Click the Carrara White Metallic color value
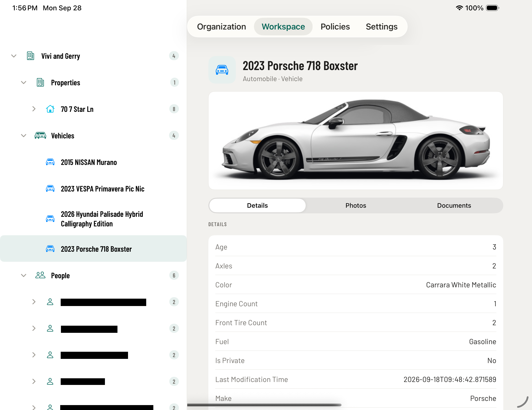 click(461, 285)
